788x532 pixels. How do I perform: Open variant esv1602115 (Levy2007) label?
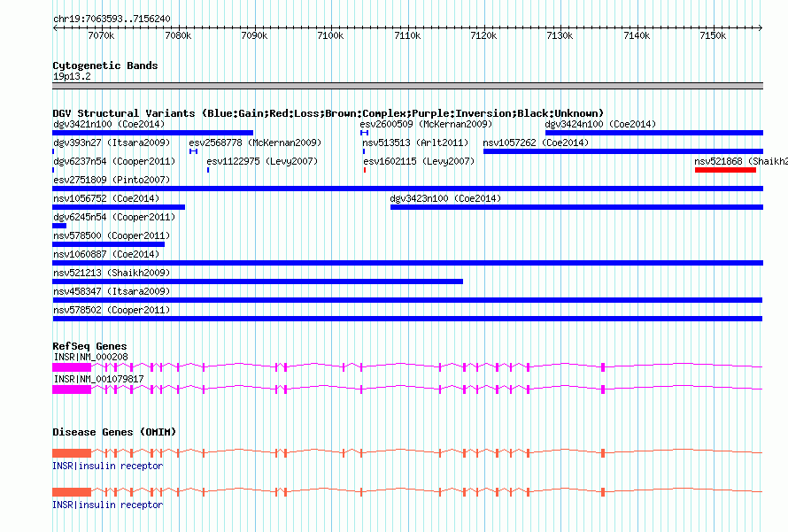click(419, 161)
